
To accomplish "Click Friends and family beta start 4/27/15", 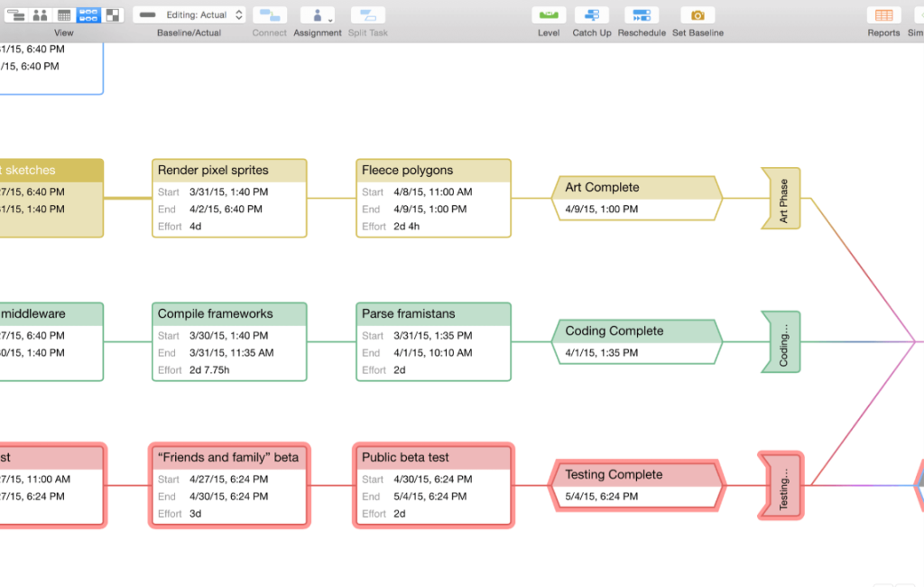I will coord(228,479).
